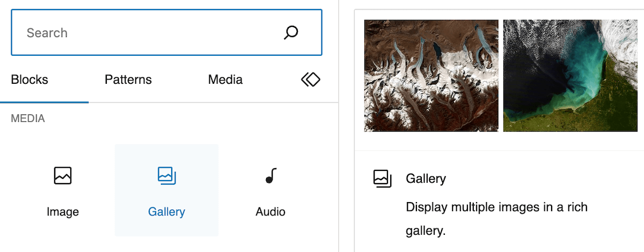Click the glacier mountains preview image
The image size is (644, 252).
(431, 76)
